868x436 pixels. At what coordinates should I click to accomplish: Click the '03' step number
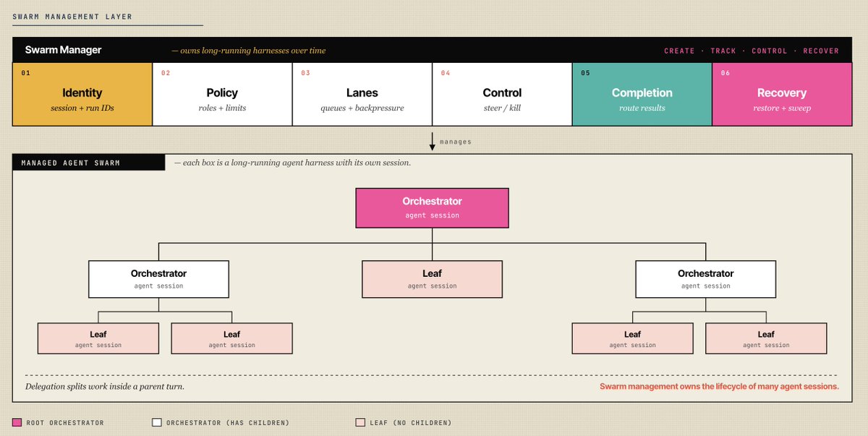pos(305,73)
